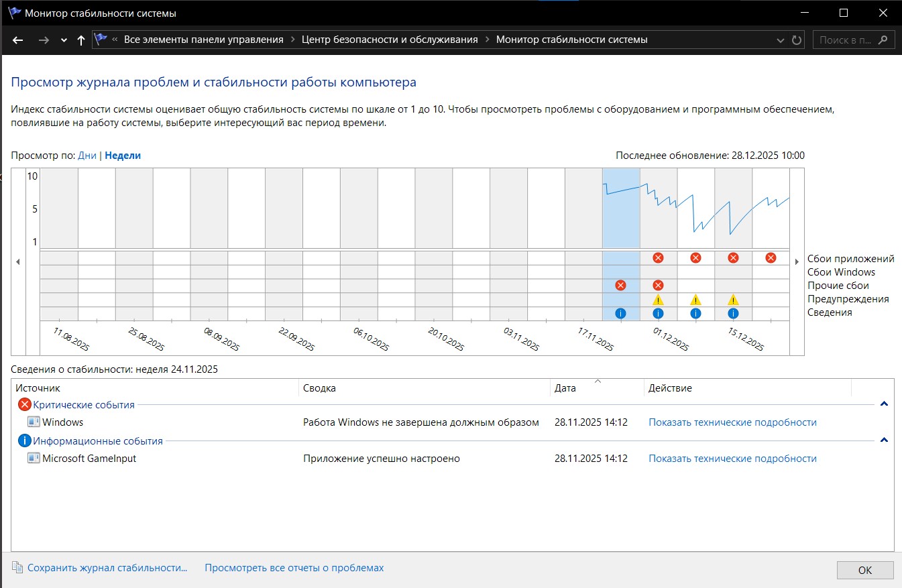Open the chevron after 'Все элементы панели управления'
The width and height of the screenshot is (902, 588).
point(292,40)
